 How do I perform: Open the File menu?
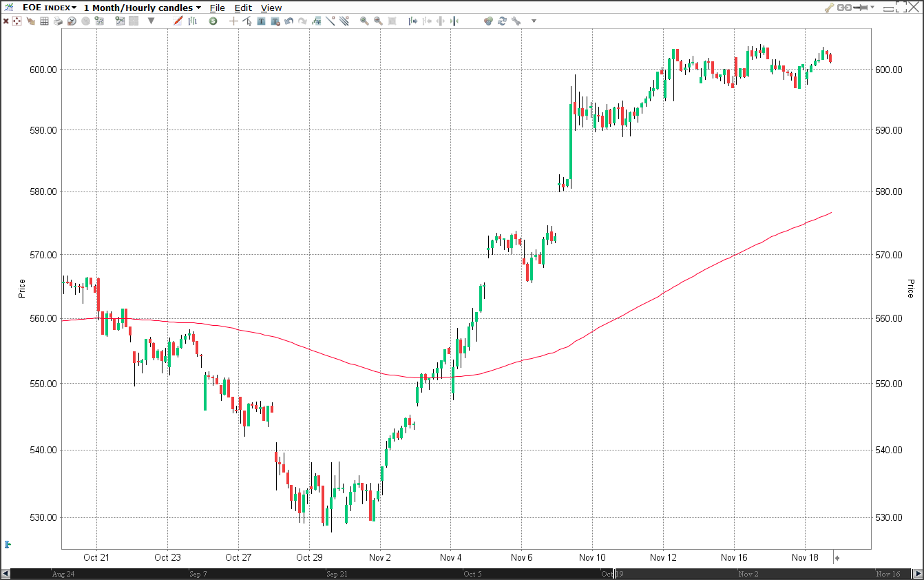click(218, 8)
